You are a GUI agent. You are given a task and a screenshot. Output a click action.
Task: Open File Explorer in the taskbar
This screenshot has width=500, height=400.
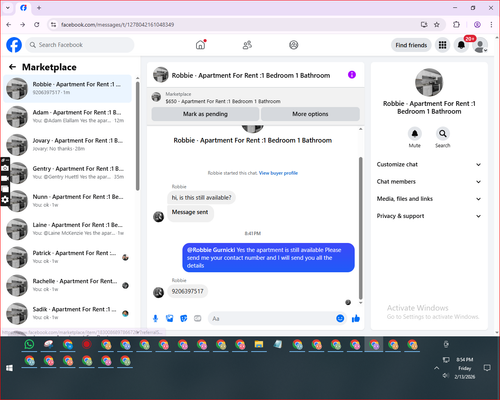tap(259, 344)
